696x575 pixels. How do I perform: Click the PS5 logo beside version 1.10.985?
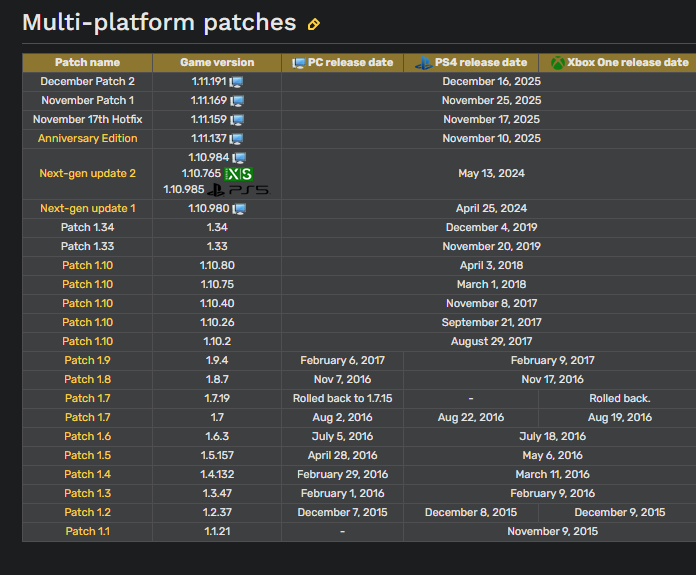(x=239, y=190)
